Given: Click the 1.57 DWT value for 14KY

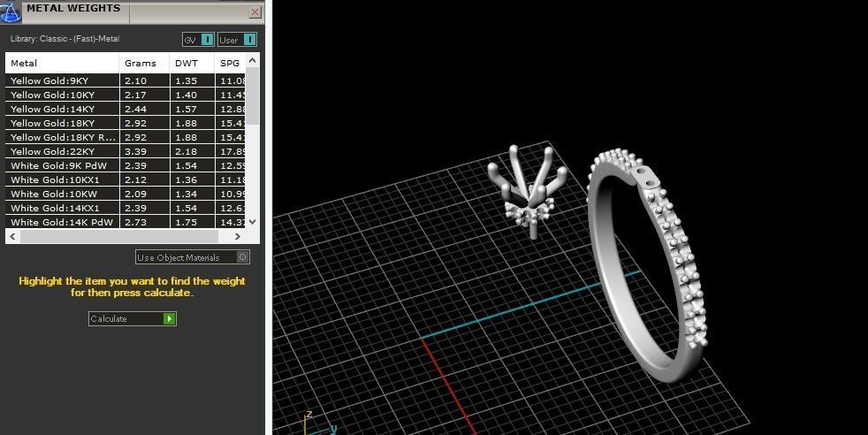Looking at the screenshot, I should pos(186,109).
